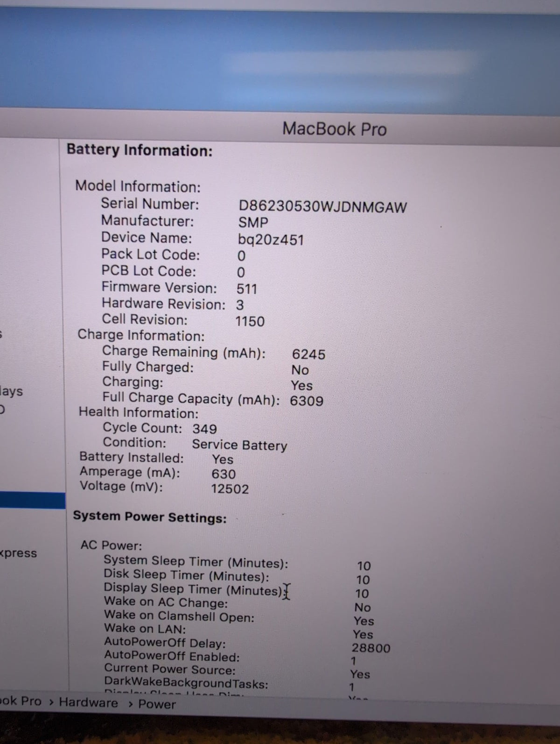Click the Model Information subheading
Viewport: 560px width, 744px height.
[138, 186]
